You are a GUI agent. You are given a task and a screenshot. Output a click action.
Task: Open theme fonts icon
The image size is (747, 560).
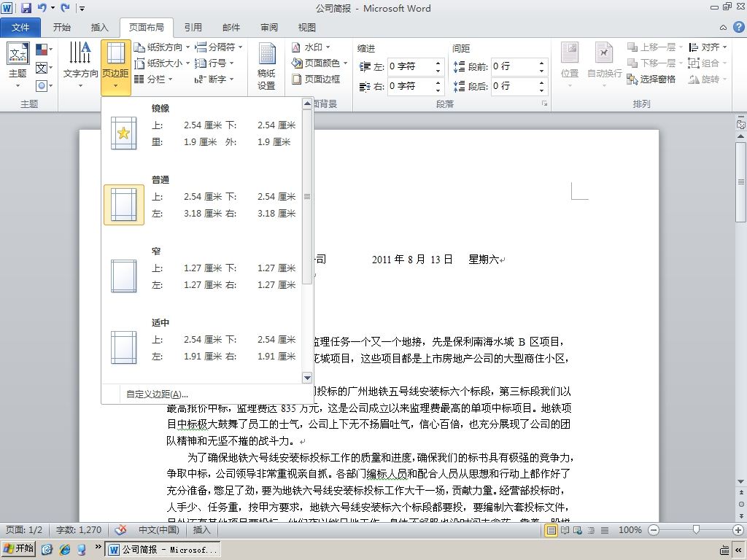(x=44, y=68)
